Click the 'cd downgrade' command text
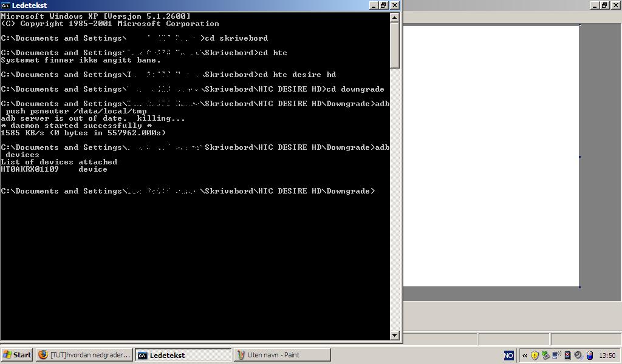The image size is (622, 364). point(355,89)
